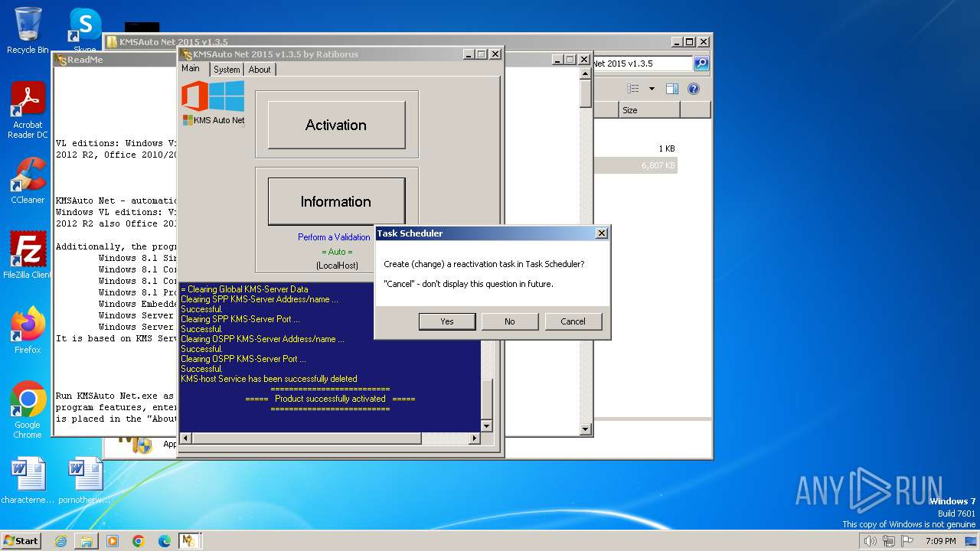Open Internet Explorer from taskbar

click(x=60, y=541)
